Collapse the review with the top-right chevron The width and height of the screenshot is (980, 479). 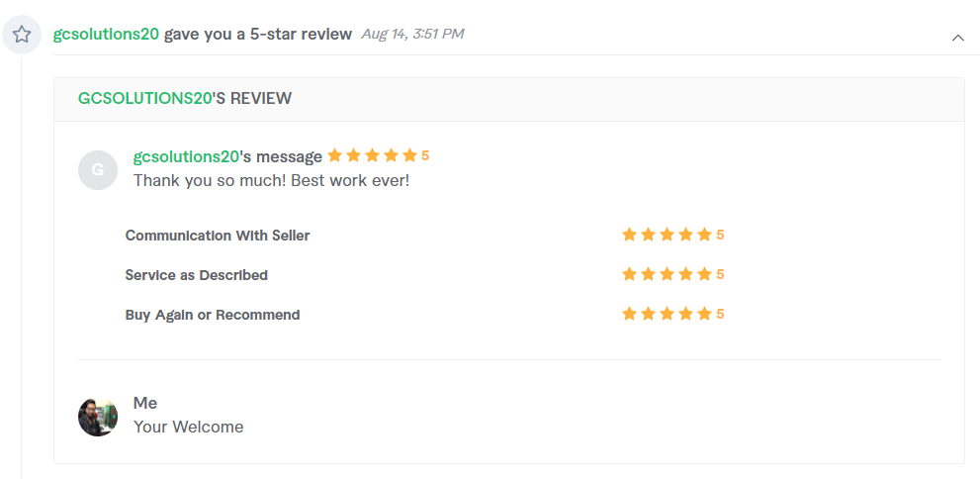click(x=957, y=38)
